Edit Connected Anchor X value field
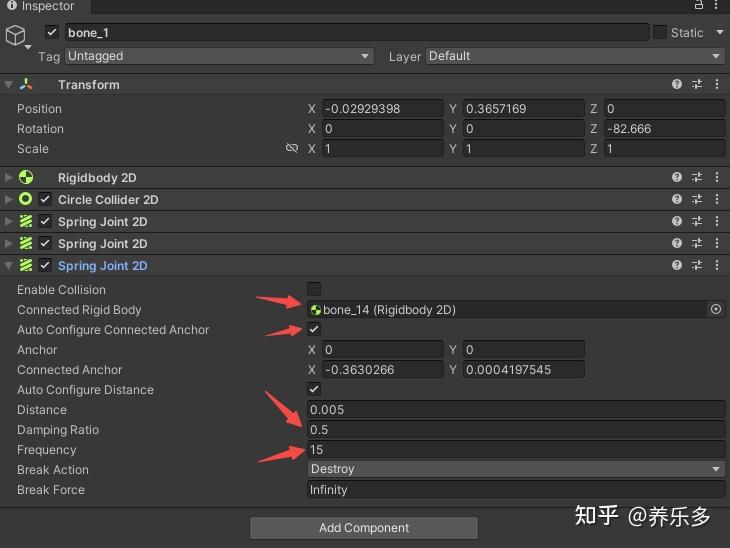 pyautogui.click(x=382, y=370)
